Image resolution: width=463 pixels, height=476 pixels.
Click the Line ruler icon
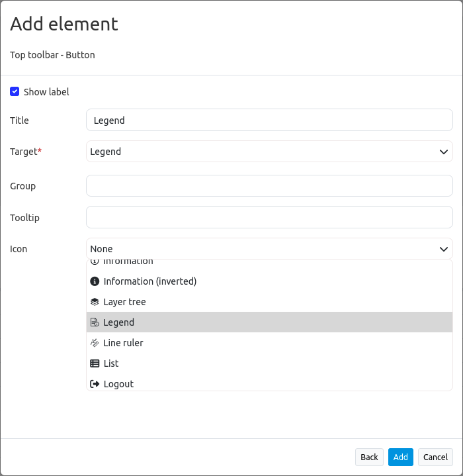coord(95,343)
